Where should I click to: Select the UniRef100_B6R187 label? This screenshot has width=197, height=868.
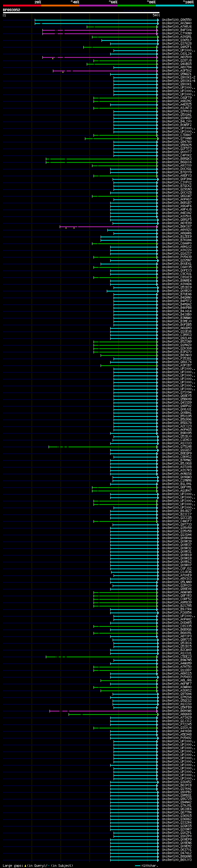(176, 203)
